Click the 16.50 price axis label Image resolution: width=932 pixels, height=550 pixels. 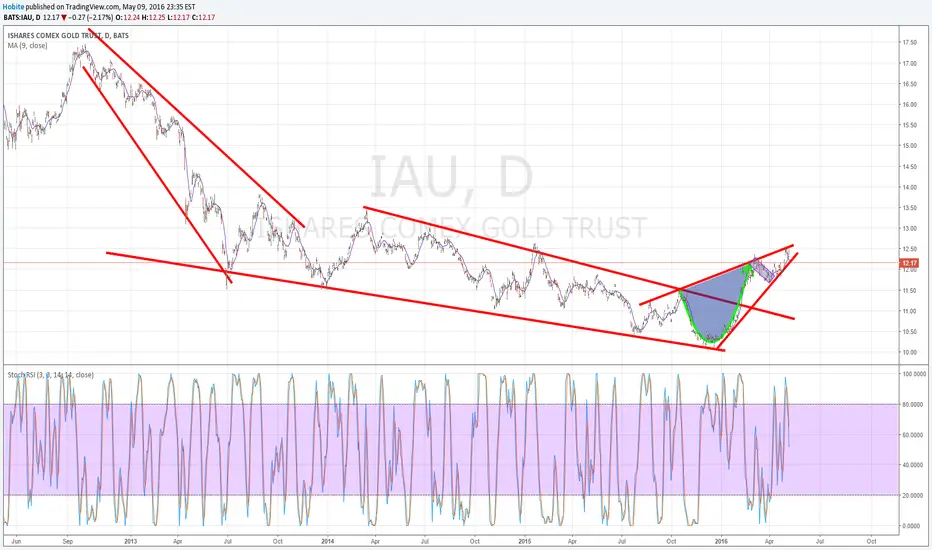pos(909,84)
